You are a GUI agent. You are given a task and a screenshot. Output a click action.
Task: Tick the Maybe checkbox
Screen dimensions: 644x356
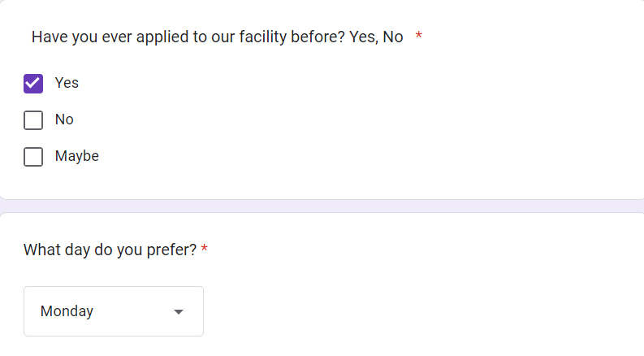33,157
